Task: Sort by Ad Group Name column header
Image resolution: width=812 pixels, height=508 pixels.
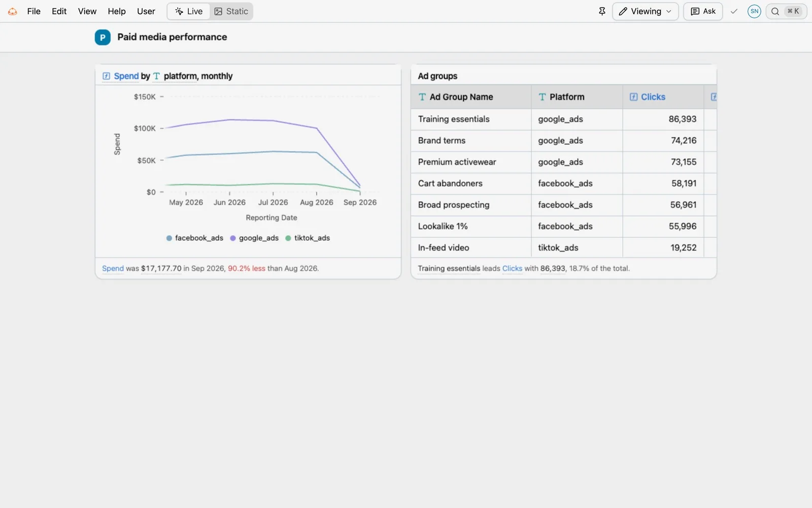Action: click(471, 97)
